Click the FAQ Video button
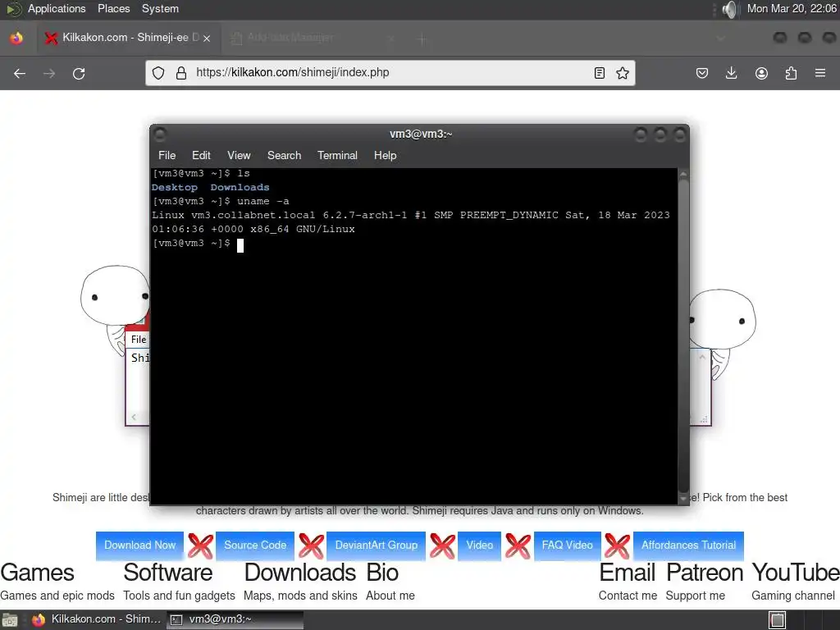840x630 pixels. (x=568, y=545)
